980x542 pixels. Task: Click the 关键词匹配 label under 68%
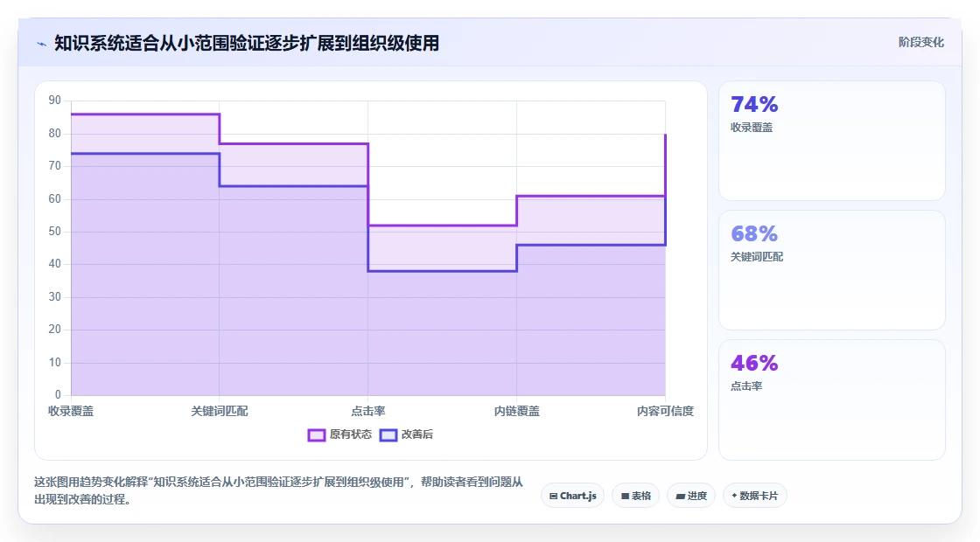click(x=757, y=257)
